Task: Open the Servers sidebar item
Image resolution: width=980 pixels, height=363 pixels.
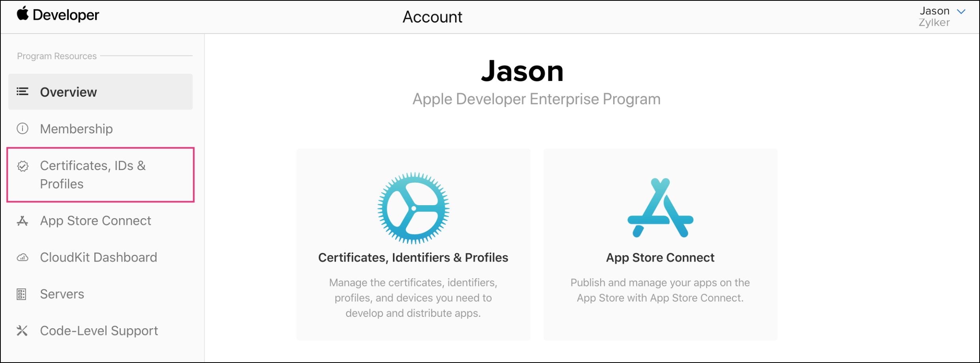Action: (62, 294)
